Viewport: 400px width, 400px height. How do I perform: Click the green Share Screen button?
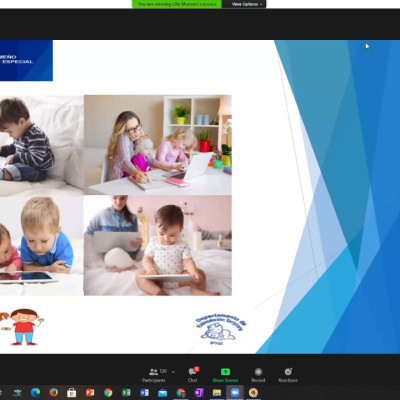click(x=225, y=375)
